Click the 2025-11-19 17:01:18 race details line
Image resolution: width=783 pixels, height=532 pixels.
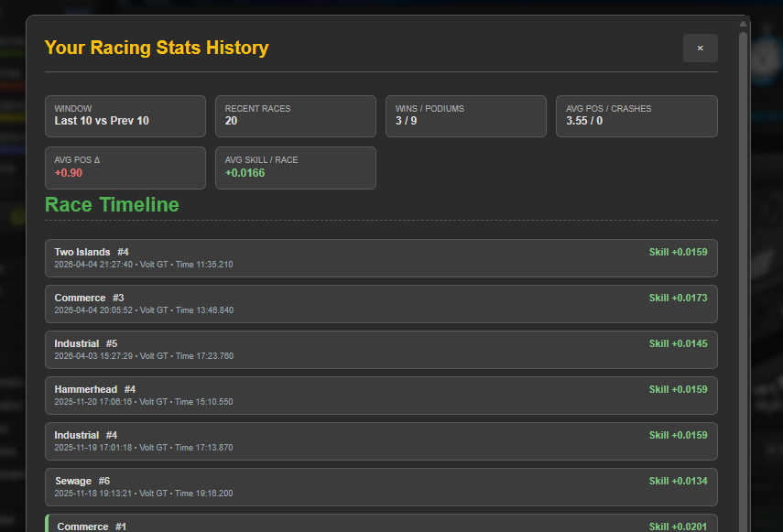[x=144, y=448]
